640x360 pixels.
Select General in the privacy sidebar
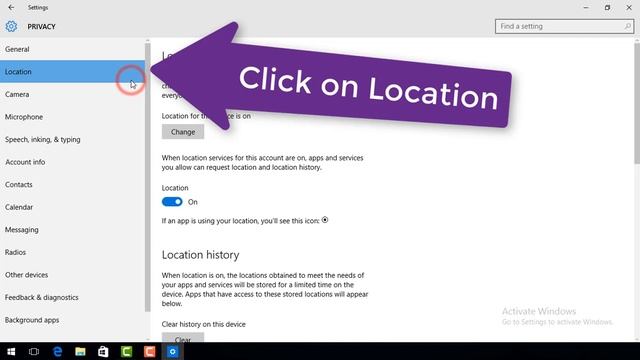click(72, 49)
